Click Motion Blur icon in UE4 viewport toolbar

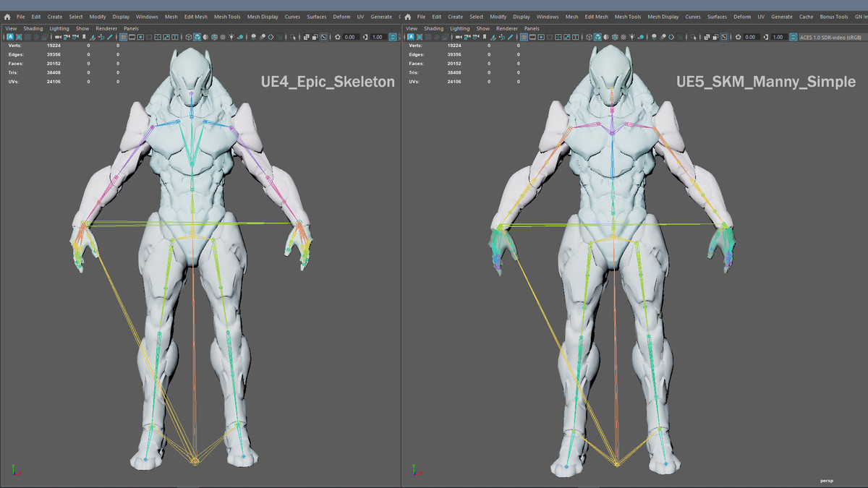tap(263, 37)
